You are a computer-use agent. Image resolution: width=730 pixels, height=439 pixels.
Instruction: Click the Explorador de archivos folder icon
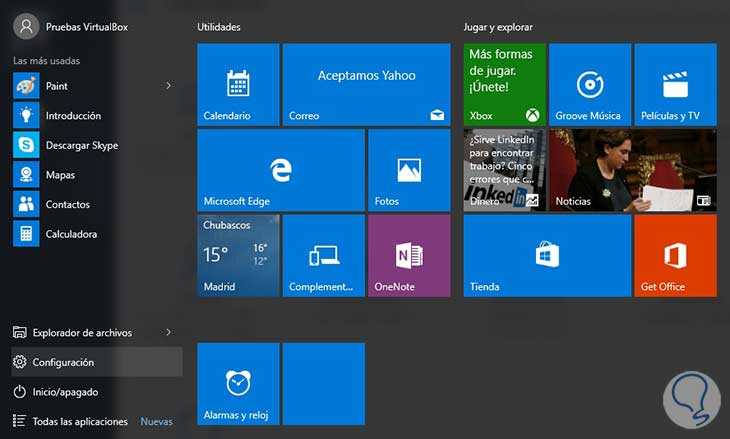(20, 332)
